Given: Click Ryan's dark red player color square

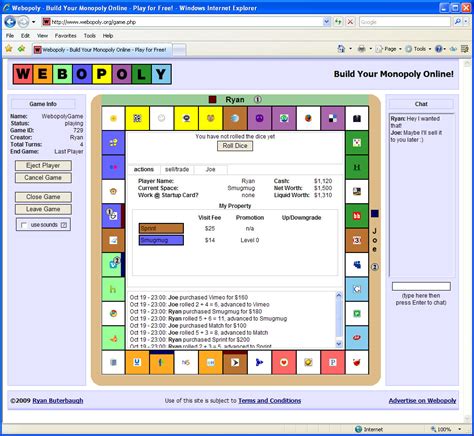Looking at the screenshot, I should click(212, 99).
